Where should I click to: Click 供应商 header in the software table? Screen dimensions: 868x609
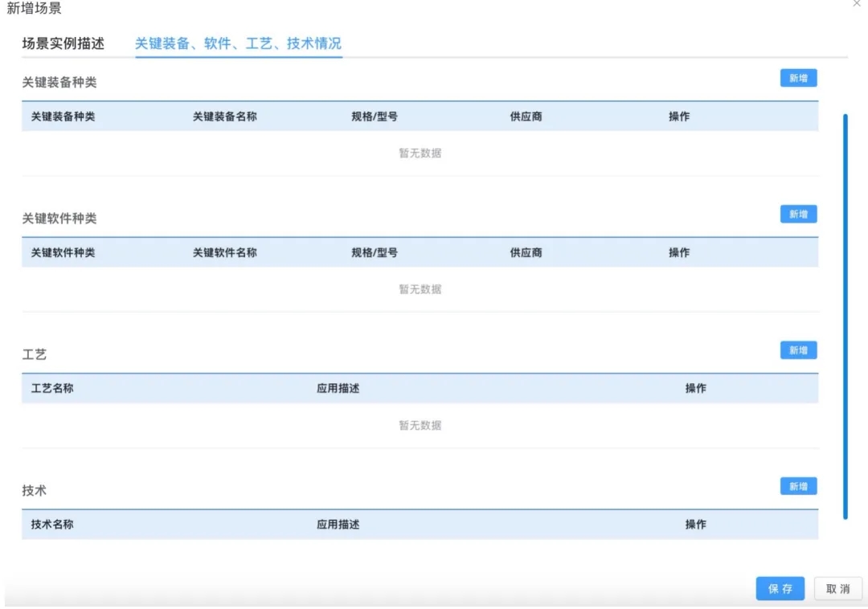point(526,252)
